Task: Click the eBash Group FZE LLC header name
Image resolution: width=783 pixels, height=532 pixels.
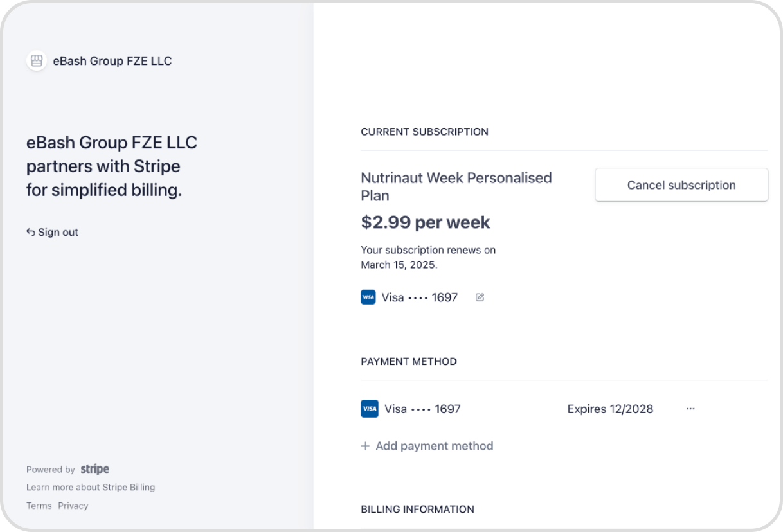Action: click(x=113, y=61)
